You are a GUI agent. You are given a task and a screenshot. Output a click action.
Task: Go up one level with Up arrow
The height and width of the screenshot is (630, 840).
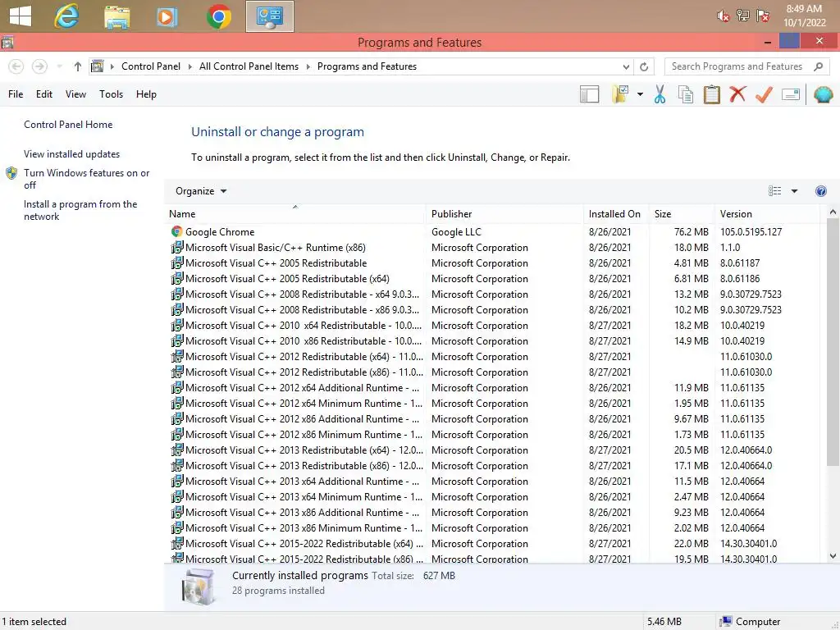coord(78,66)
